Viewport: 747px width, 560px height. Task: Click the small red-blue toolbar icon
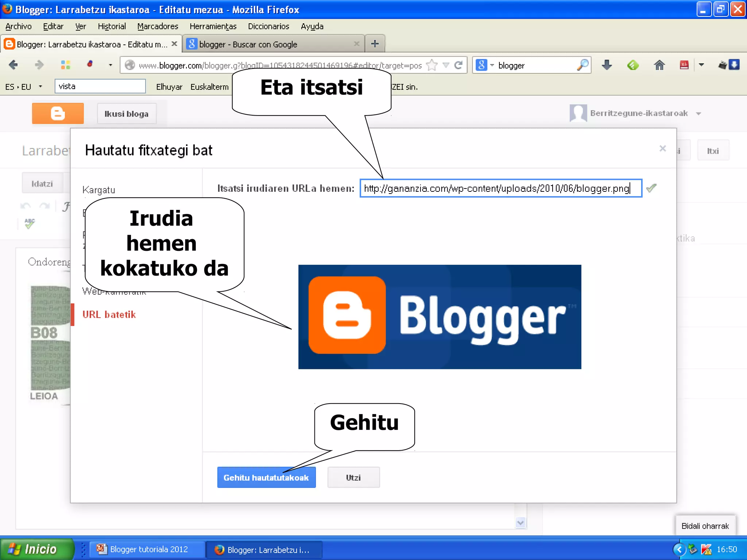[x=90, y=65]
